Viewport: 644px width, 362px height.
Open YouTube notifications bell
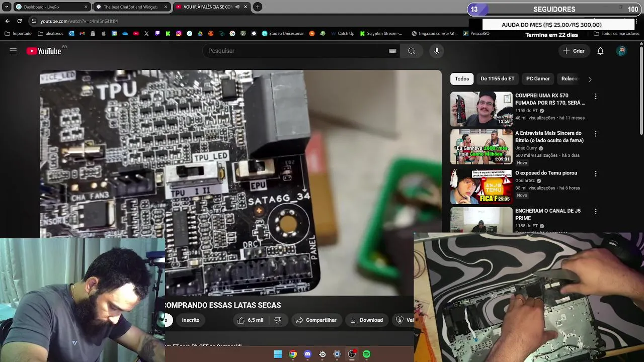coord(600,51)
